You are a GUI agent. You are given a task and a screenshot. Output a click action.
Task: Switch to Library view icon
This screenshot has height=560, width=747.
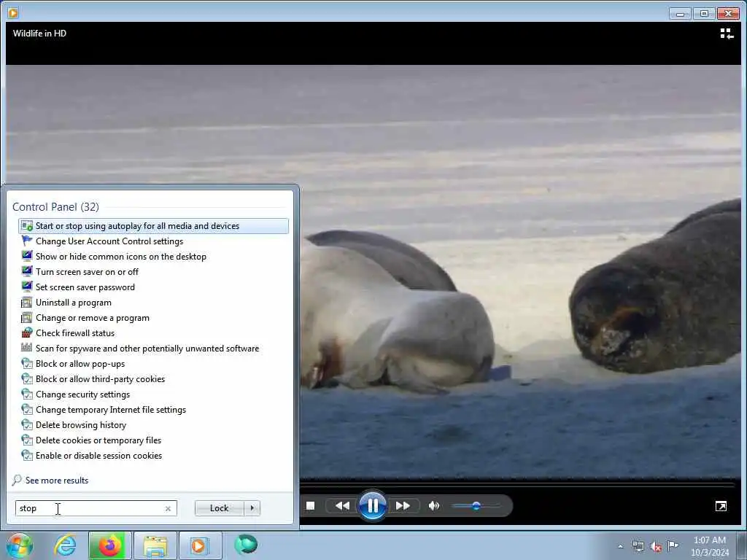click(x=727, y=34)
